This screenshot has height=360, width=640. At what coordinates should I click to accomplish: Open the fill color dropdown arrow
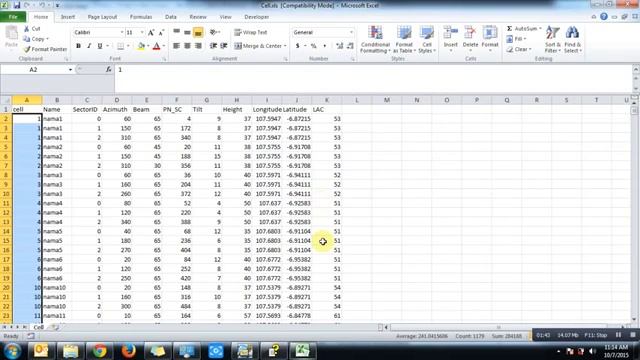(148, 46)
